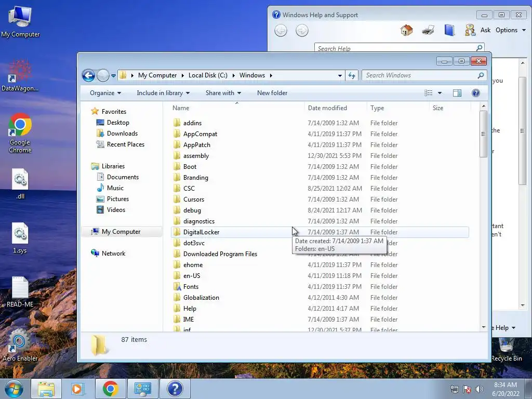This screenshot has height=399, width=532.
Task: Click Windows Media Player taskbar icon
Action: pyautogui.click(x=78, y=389)
